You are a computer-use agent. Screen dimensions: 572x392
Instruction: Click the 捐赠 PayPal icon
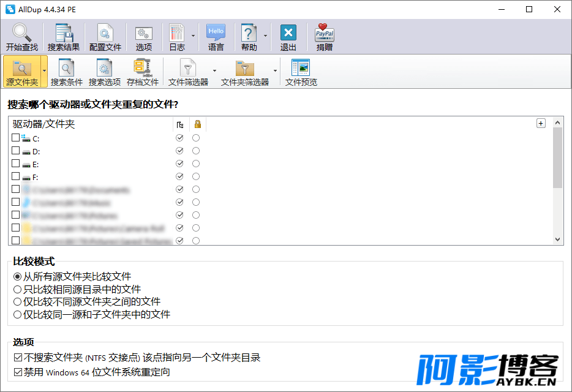coord(325,33)
